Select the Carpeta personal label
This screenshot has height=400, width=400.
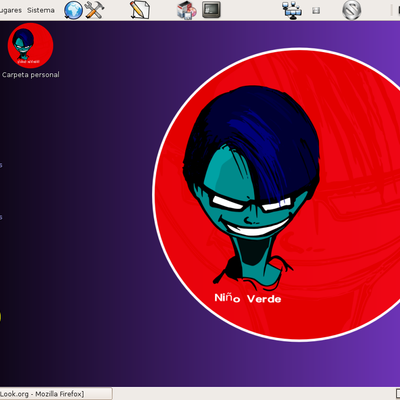31,75
